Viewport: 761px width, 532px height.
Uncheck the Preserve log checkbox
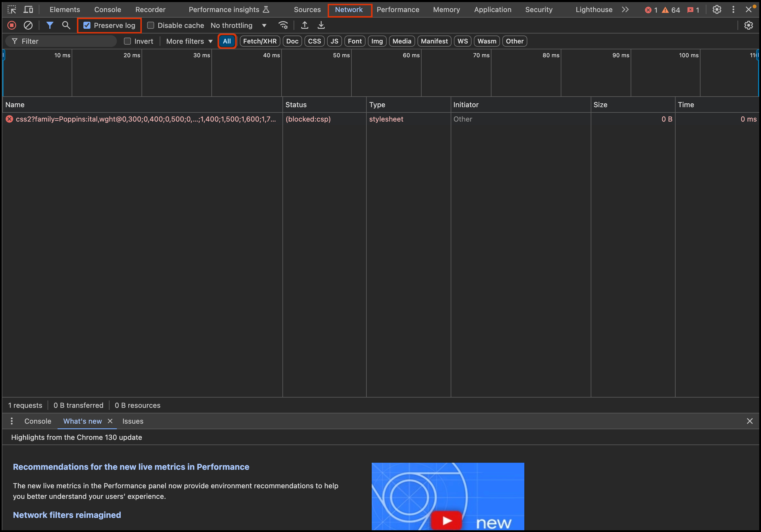(87, 25)
